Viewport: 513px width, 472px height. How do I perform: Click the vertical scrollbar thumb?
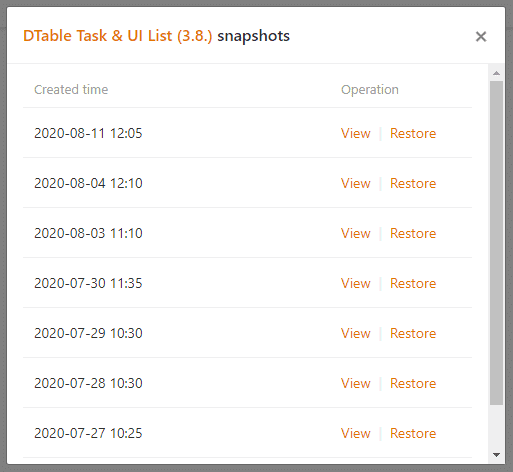click(496, 243)
